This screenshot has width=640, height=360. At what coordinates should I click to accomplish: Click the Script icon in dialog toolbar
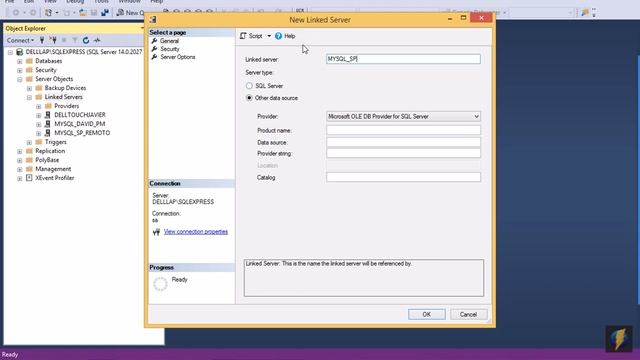point(243,36)
